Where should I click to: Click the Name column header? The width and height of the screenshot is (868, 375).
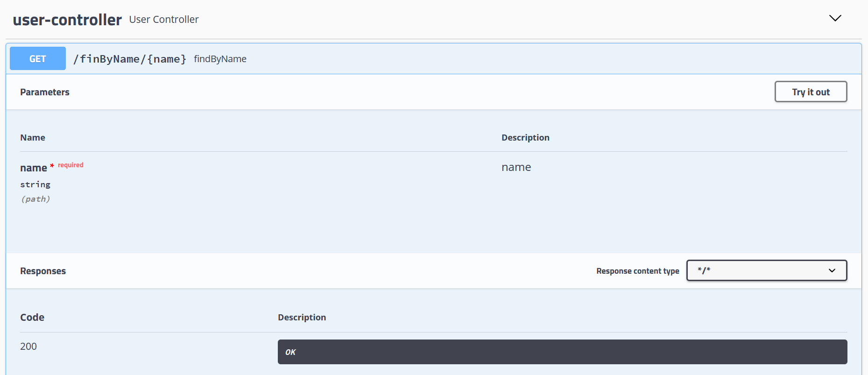coord(33,137)
